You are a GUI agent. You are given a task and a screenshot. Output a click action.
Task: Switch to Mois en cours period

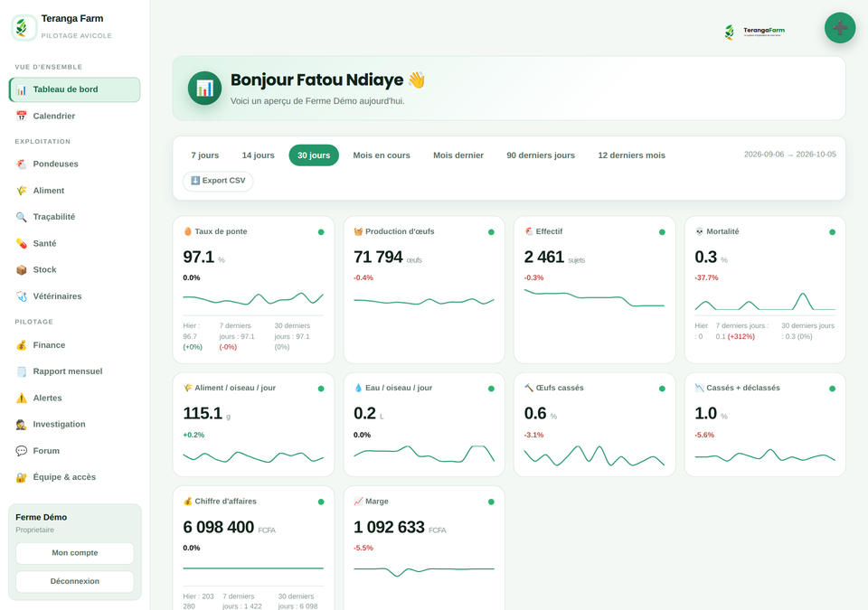click(x=382, y=155)
